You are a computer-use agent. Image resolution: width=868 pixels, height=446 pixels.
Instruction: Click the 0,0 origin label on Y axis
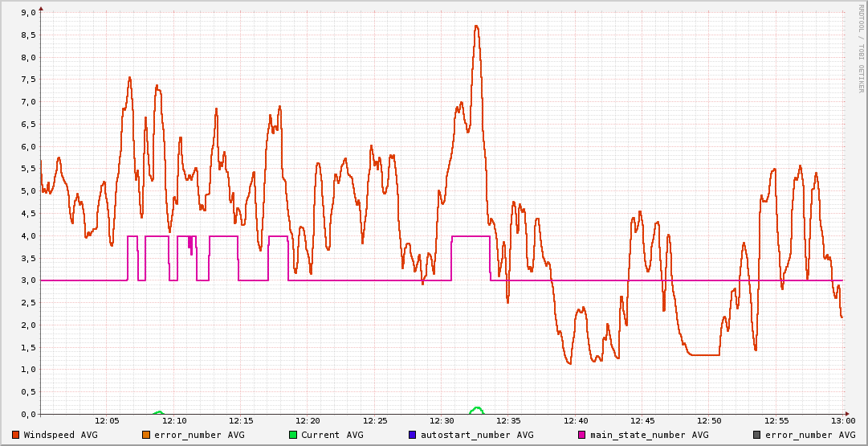[x=28, y=415]
